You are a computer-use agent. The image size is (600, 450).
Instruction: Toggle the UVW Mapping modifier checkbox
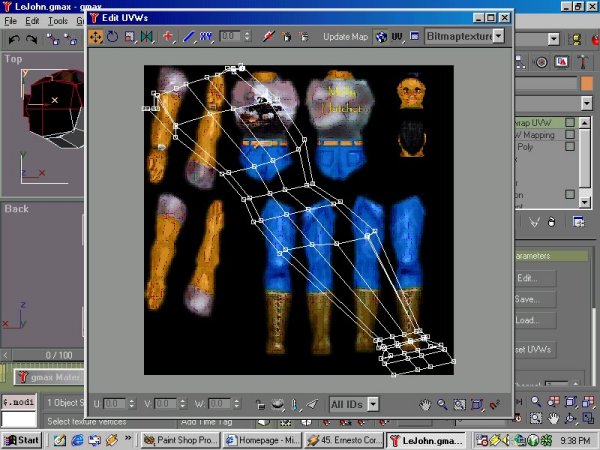click(570, 134)
